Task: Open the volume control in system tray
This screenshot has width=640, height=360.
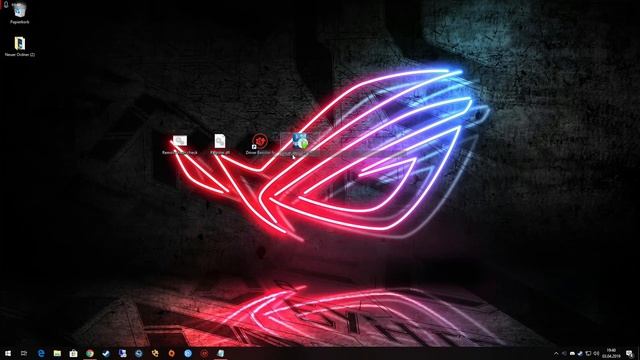Action: pos(596,353)
